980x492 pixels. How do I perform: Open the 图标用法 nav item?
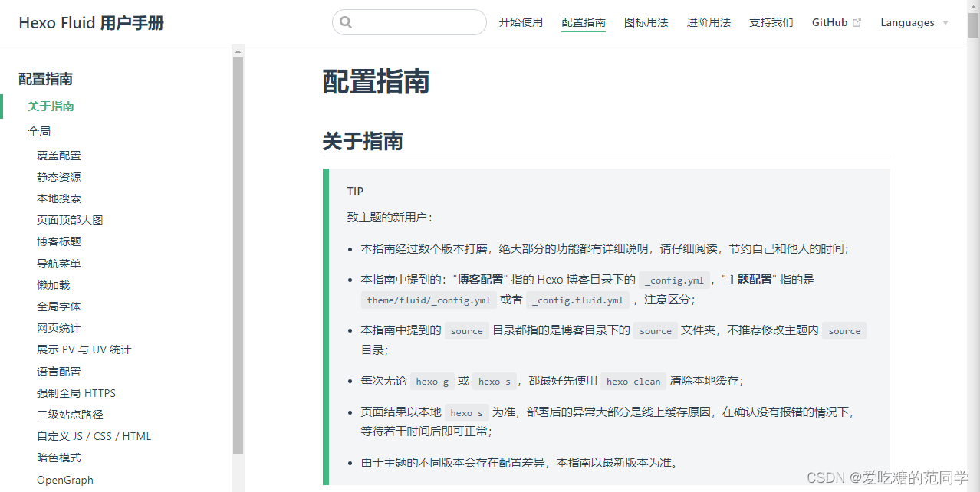click(646, 22)
